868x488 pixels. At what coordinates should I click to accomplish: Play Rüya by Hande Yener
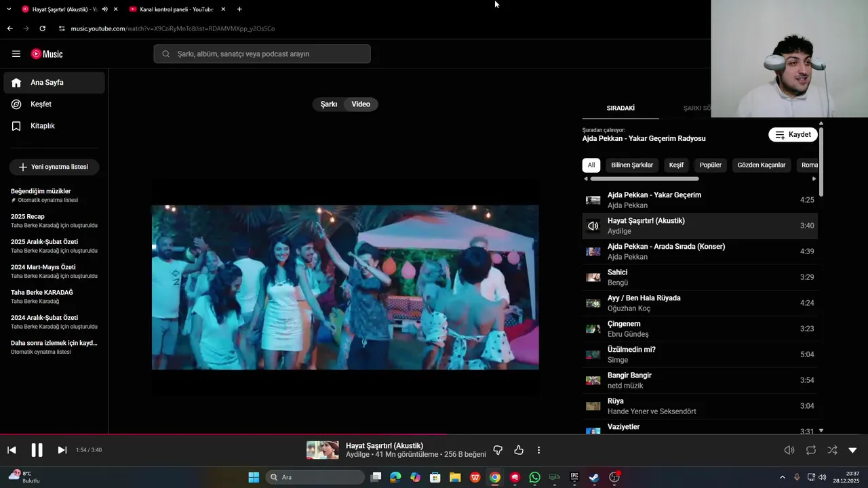point(700,406)
